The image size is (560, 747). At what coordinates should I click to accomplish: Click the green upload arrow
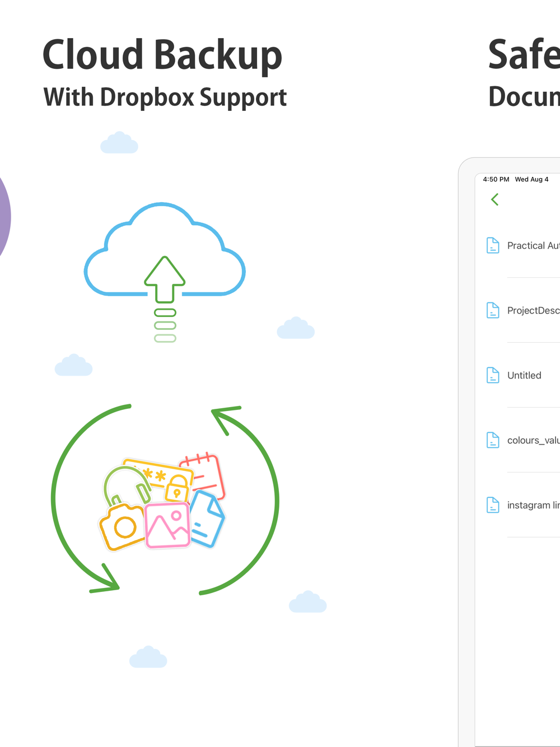[x=165, y=279]
